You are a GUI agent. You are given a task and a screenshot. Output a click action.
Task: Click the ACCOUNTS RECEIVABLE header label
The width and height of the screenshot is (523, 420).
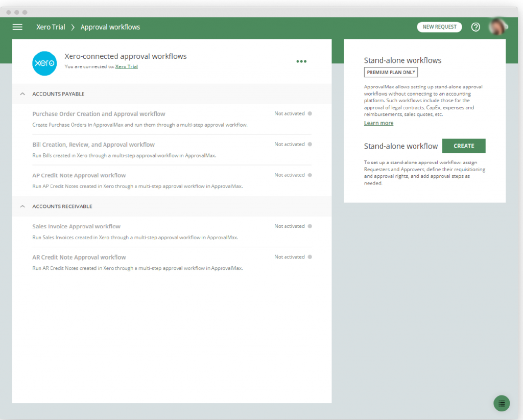coord(62,206)
